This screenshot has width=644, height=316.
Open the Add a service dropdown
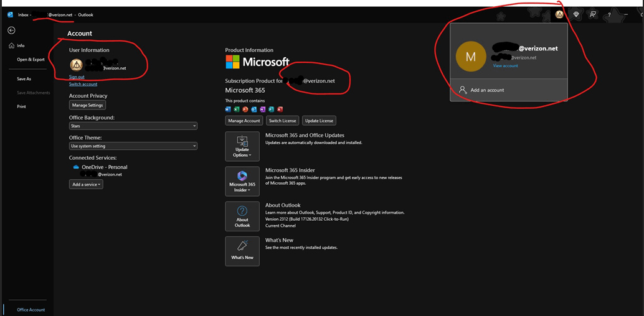(x=86, y=185)
